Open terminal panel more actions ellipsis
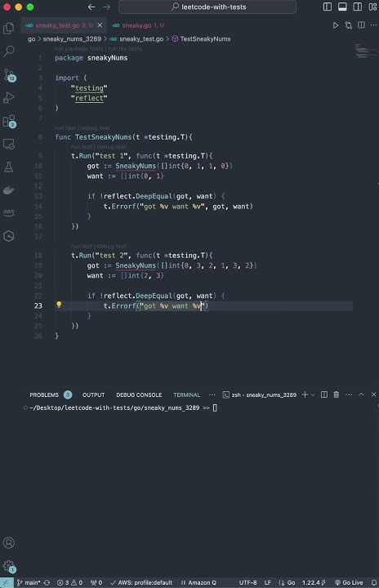Image resolution: width=379 pixels, height=588 pixels. (x=349, y=394)
